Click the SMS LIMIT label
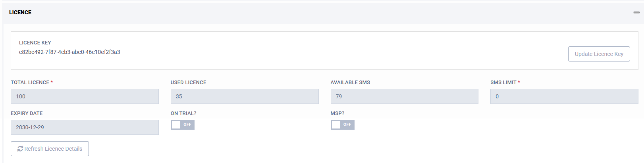Image resolution: width=644 pixels, height=163 pixels. (x=503, y=82)
